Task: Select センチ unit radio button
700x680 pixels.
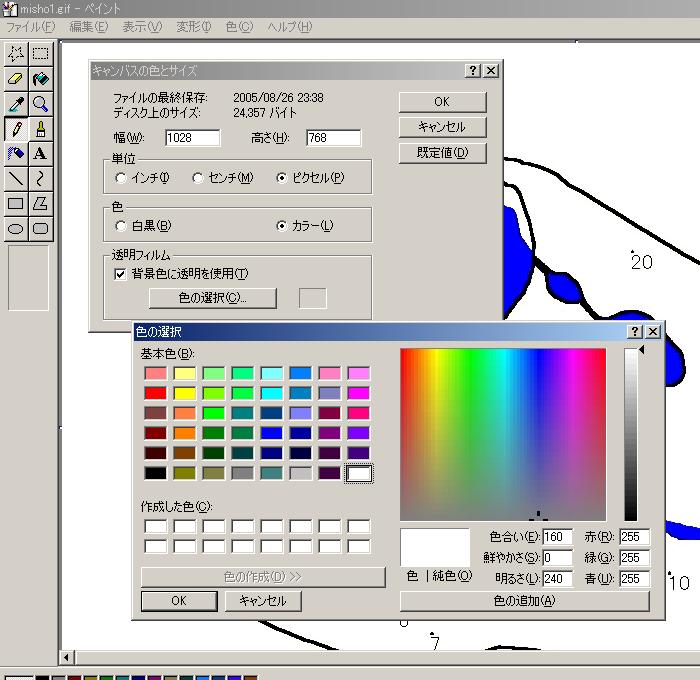Action: [x=198, y=178]
